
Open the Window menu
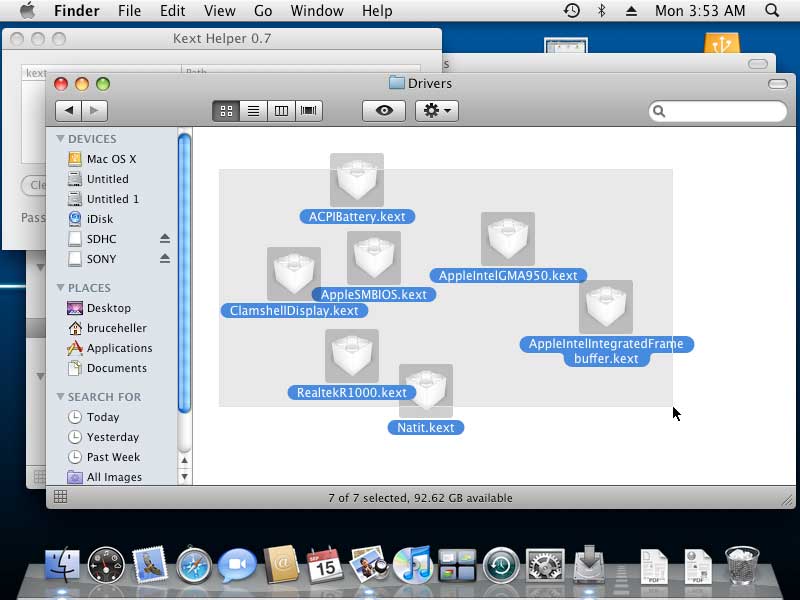click(x=317, y=11)
